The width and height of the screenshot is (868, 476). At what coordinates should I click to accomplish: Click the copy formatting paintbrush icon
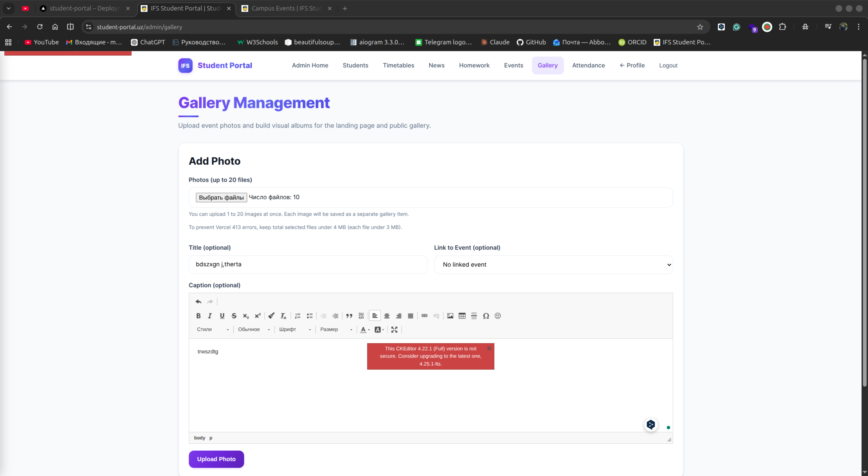pyautogui.click(x=271, y=316)
